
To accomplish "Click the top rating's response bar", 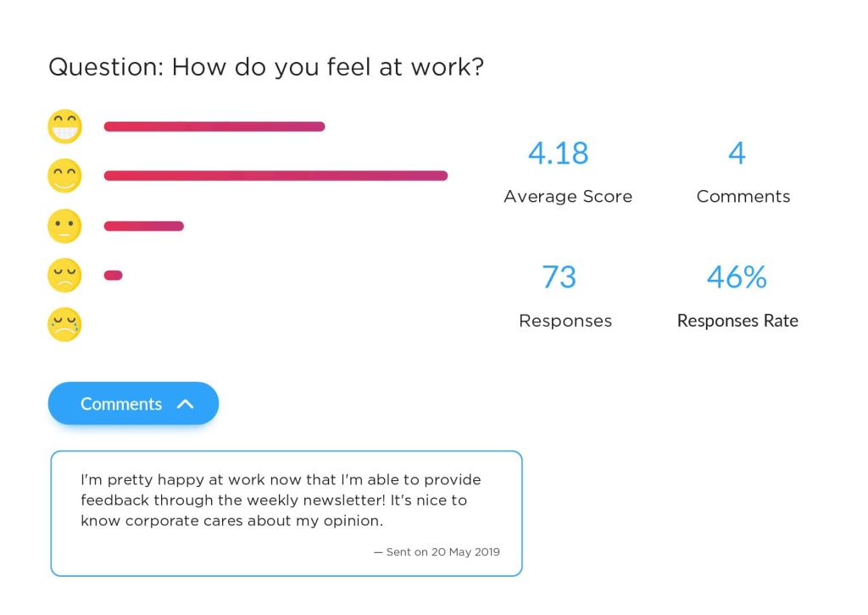I will pos(212,126).
